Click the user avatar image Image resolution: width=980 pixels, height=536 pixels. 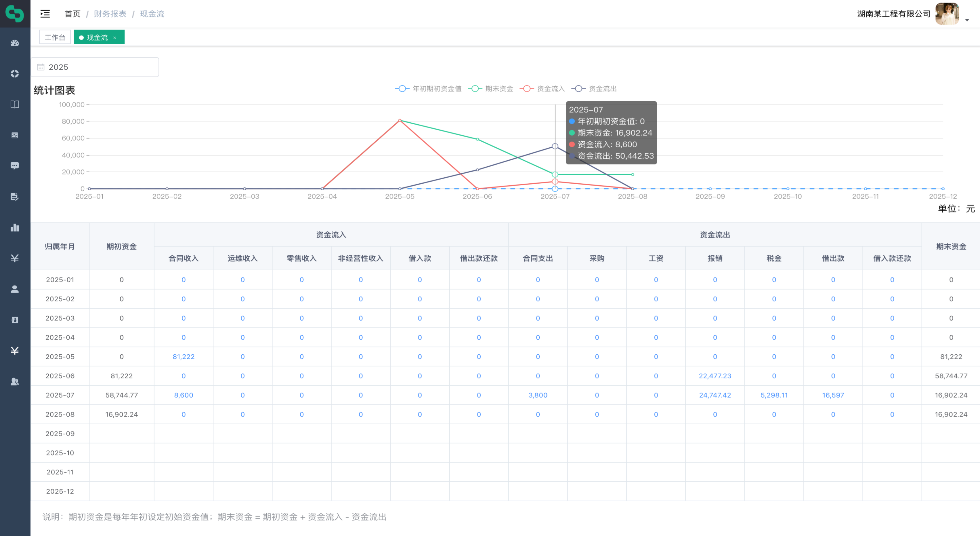point(947,14)
